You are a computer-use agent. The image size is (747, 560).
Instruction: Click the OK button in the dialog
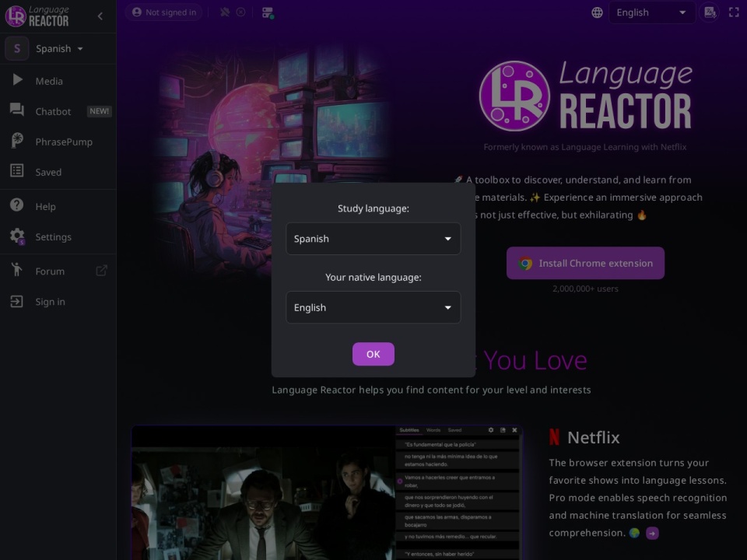pyautogui.click(x=373, y=355)
